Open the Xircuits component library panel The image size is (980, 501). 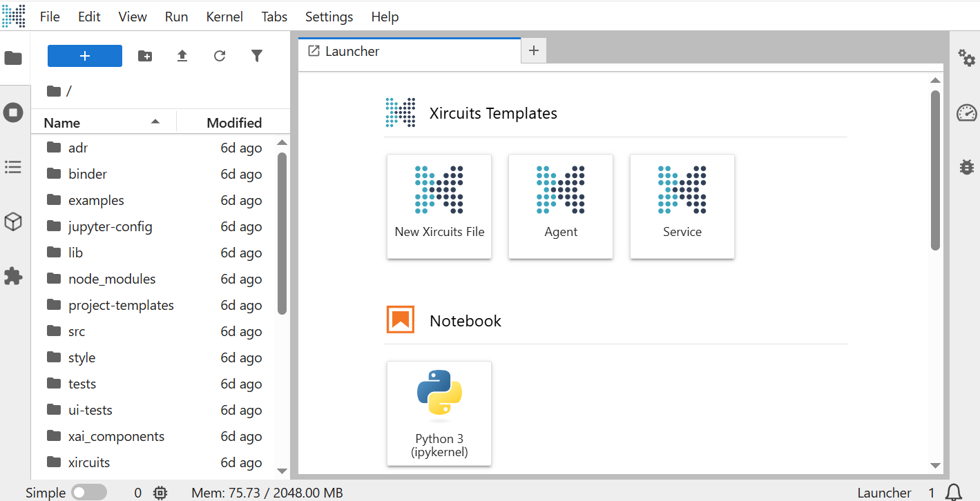tap(13, 222)
